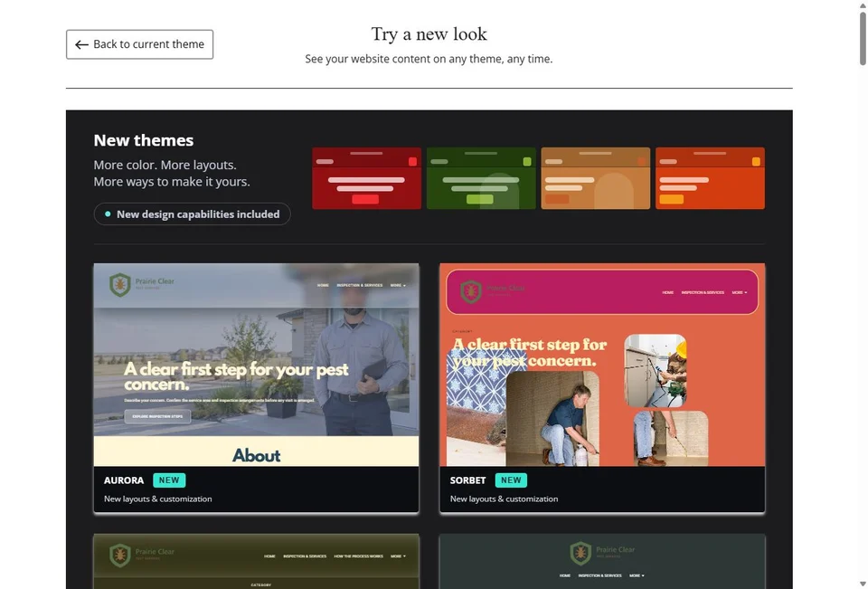Click the NEW badge next to Aurora
This screenshot has width=868, height=589.
[x=169, y=480]
